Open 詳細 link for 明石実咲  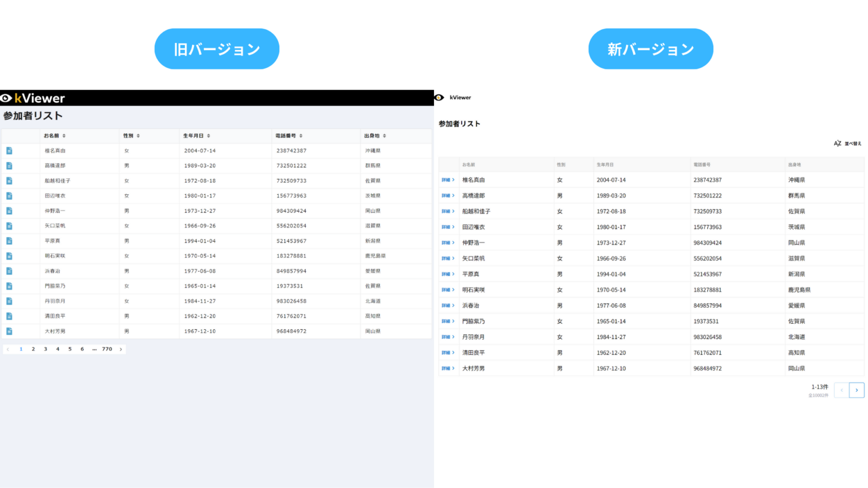click(448, 290)
